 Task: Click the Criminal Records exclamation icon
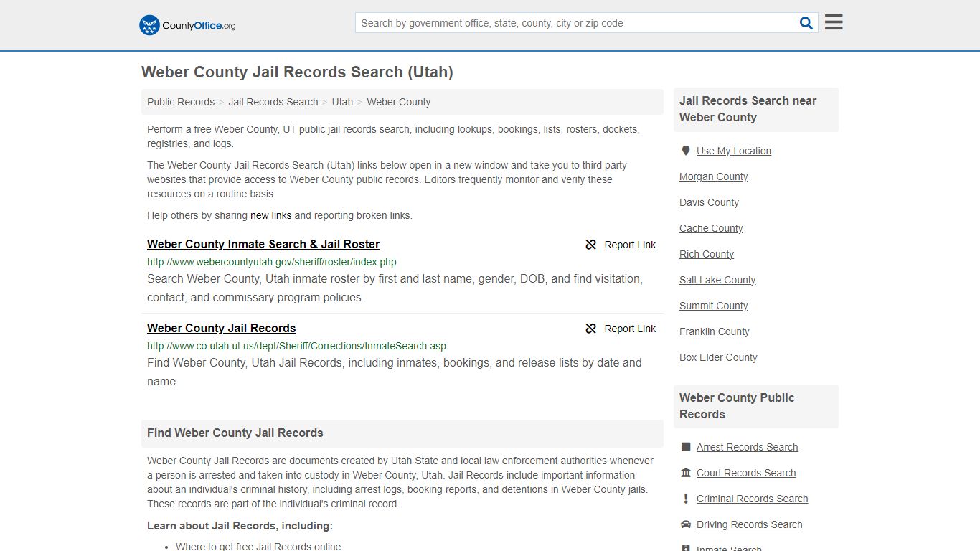coord(686,499)
